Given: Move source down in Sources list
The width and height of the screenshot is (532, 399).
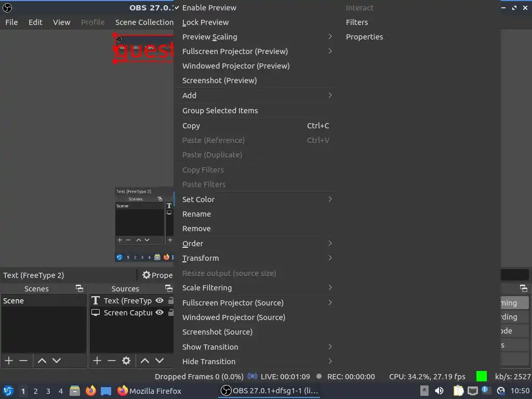Looking at the screenshot, I should [159, 361].
